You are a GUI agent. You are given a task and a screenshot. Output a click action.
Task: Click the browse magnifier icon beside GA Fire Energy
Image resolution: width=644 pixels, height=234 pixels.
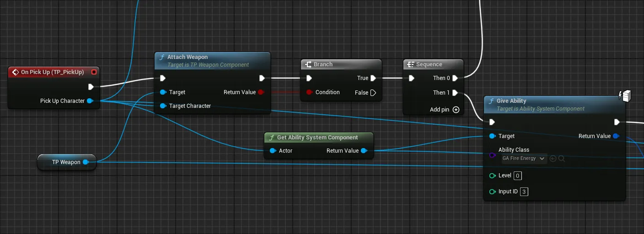[562, 159]
